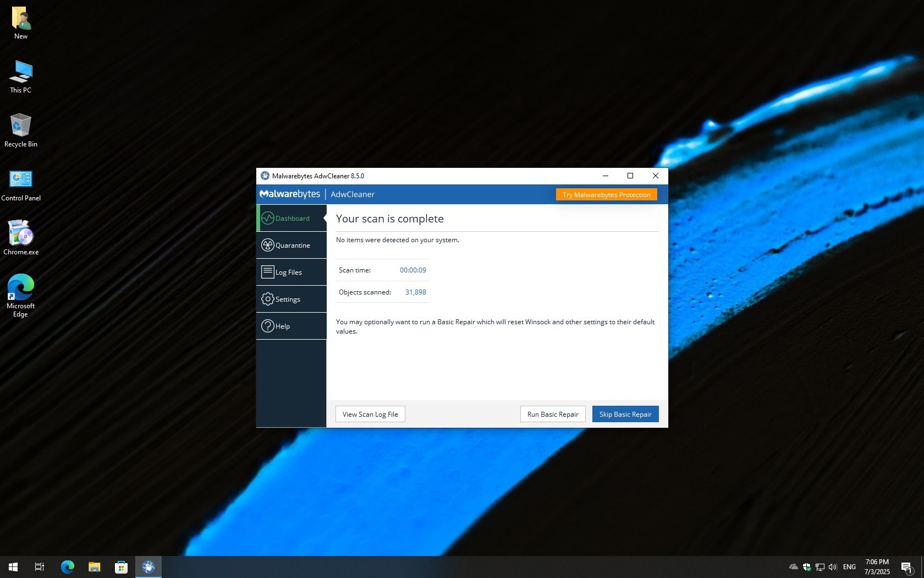
Task: Click Run Basic Repair
Action: coord(553,414)
